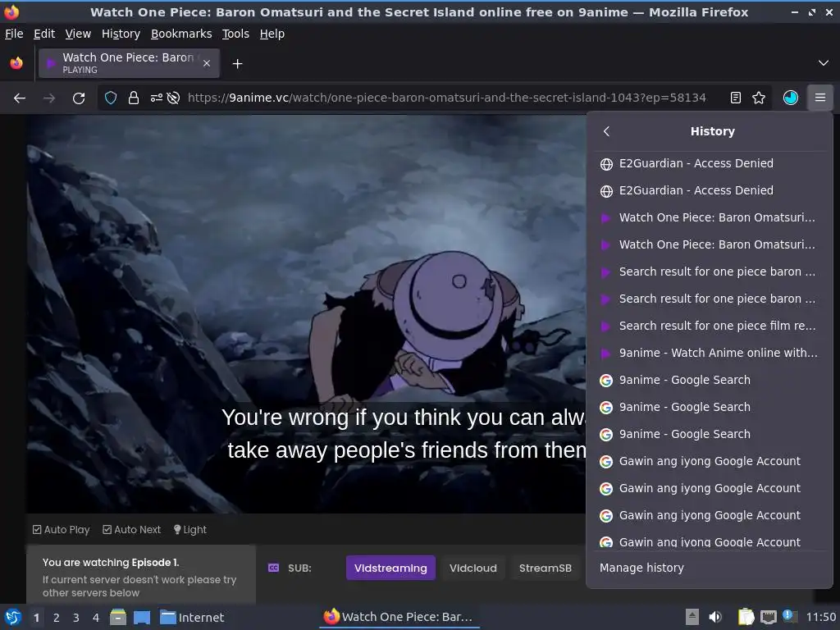
Task: Open the permissions icon in the address bar
Action: pos(156,98)
